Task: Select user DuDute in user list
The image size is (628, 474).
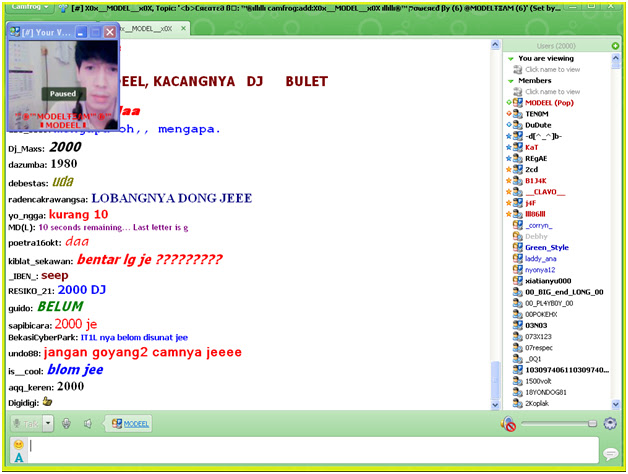Action: (538, 125)
